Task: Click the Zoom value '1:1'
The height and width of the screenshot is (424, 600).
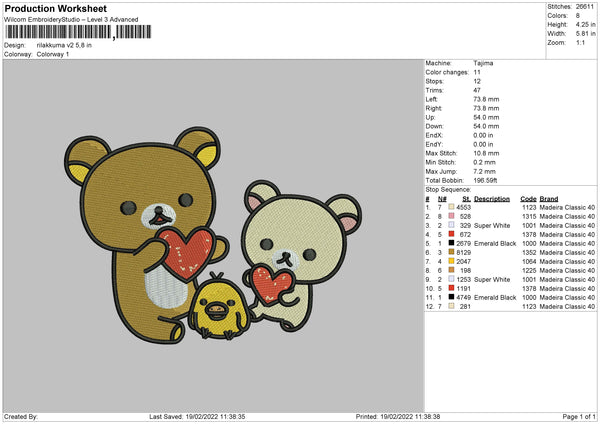Action: click(x=580, y=42)
